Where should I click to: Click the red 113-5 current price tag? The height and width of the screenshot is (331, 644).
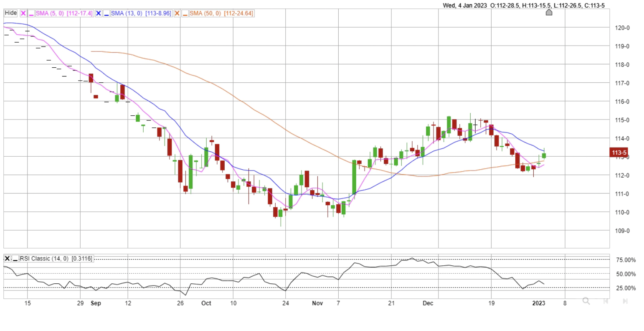(x=619, y=153)
